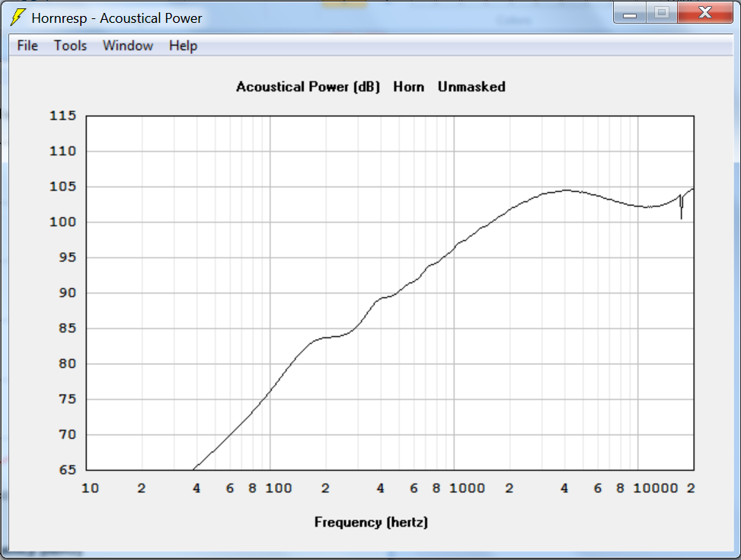Screen dimensions: 741x560
Task: Click the 75 value on vertical axis
Action: (x=67, y=399)
